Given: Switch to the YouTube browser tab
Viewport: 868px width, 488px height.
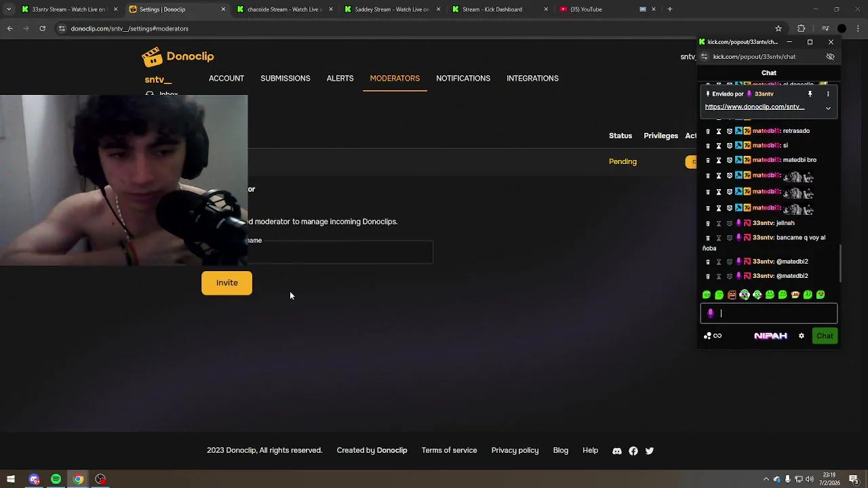Looking at the screenshot, I should click(x=606, y=9).
